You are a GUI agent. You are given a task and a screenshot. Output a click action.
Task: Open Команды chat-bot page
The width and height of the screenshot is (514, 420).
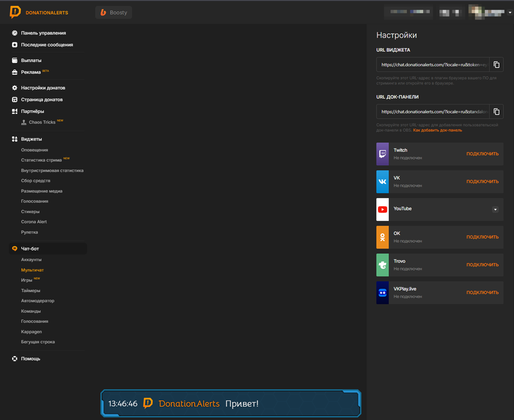pyautogui.click(x=31, y=311)
